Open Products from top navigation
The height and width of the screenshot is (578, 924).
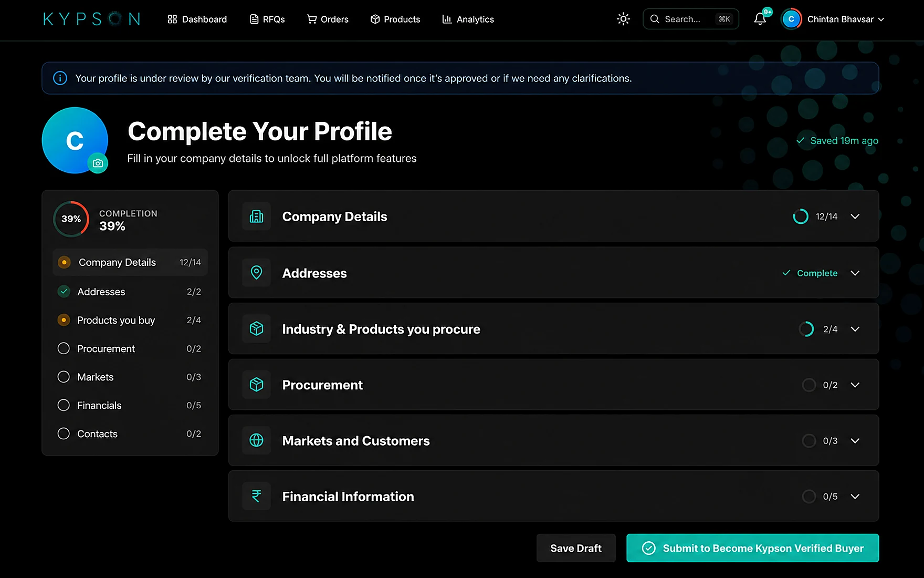[x=395, y=19]
